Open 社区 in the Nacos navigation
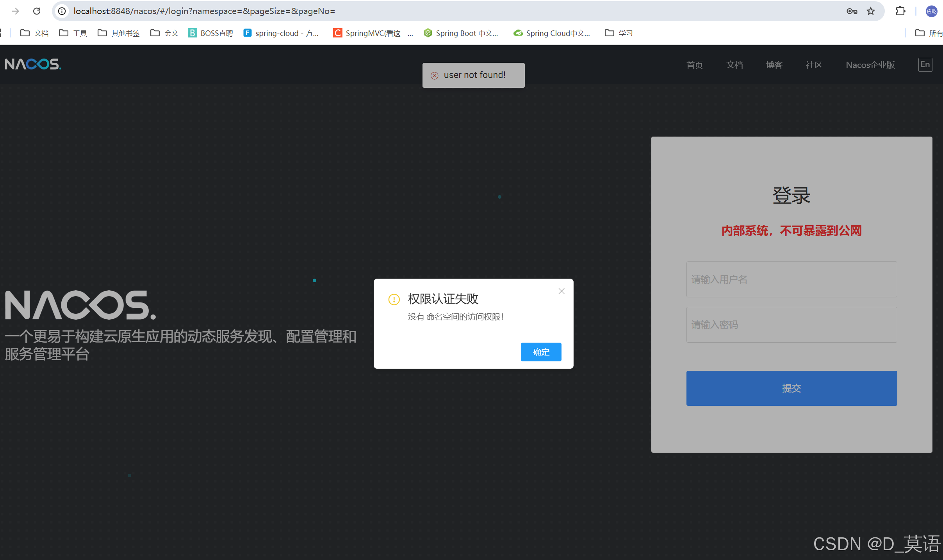This screenshot has width=943, height=560. 814,65
